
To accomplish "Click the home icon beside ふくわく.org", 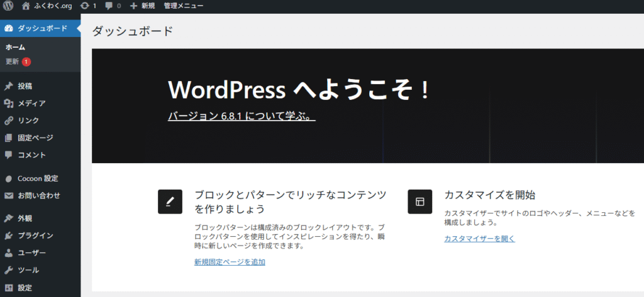I will tap(26, 6).
